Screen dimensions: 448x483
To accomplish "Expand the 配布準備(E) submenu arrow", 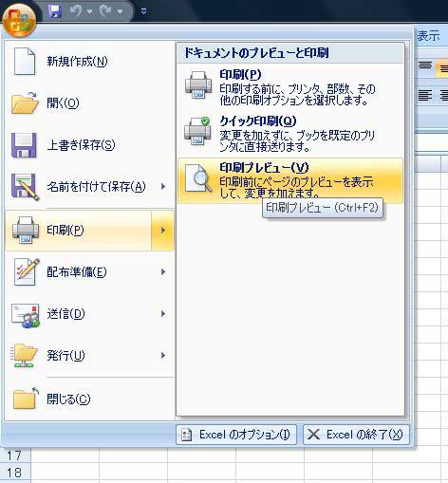I will point(163,272).
